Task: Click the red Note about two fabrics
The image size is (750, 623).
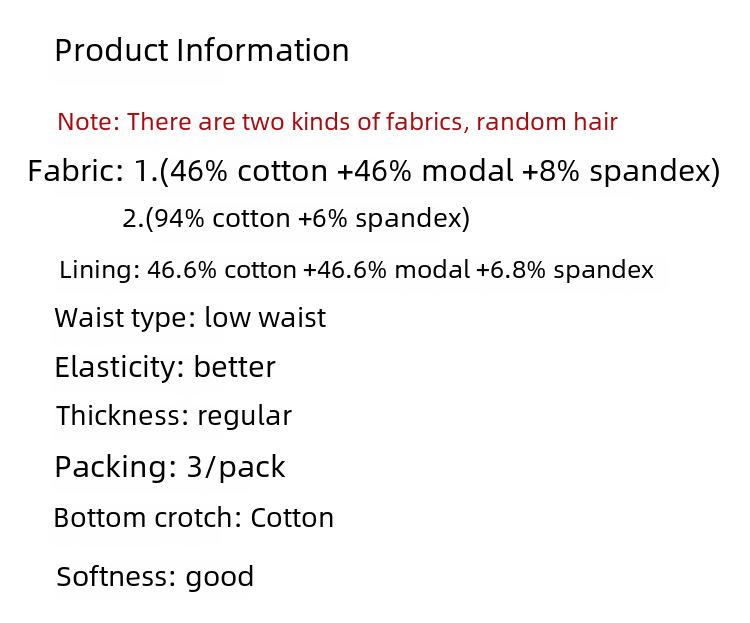Action: [337, 122]
